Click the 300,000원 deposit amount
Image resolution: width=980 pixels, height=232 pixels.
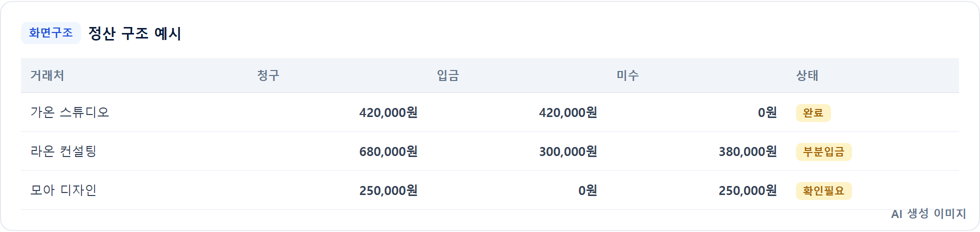pos(568,151)
